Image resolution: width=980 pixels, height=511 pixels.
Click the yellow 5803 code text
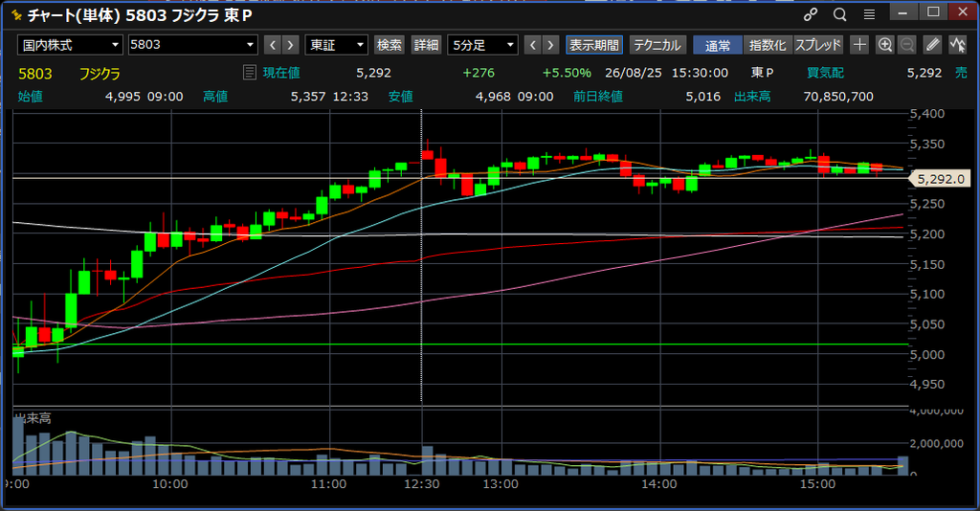pos(35,74)
